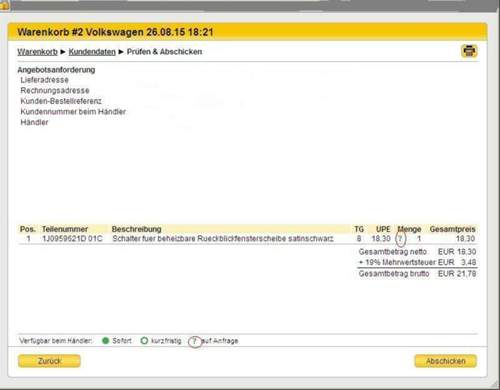This screenshot has height=390, width=500.
Task: Click the Schalter fuer beheizbare Rueckblickfensterscheibe description
Action: click(223, 239)
